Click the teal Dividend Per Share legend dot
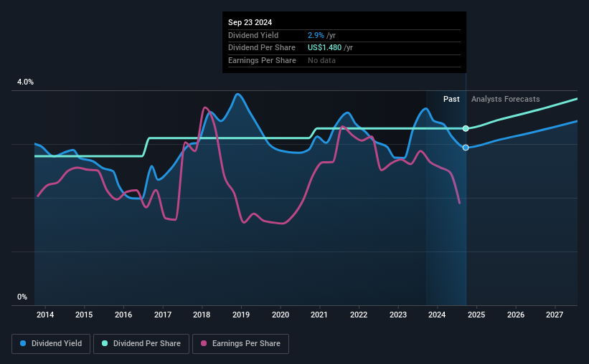Viewport: 589px width, 364px height. (105, 343)
